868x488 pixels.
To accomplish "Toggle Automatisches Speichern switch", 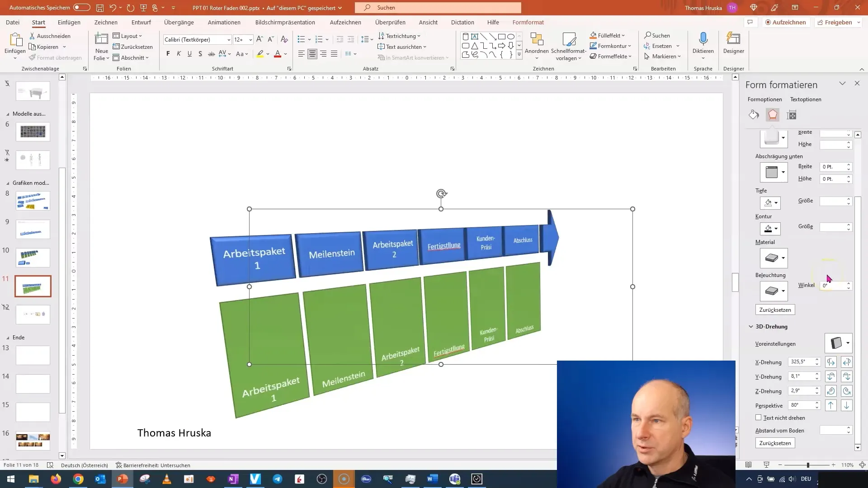I will (x=82, y=8).
